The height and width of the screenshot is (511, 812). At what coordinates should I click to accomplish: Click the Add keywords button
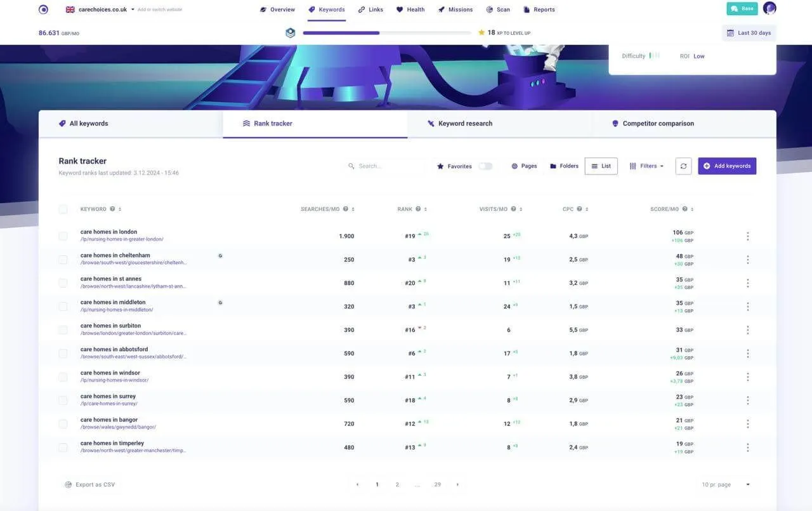click(x=727, y=166)
